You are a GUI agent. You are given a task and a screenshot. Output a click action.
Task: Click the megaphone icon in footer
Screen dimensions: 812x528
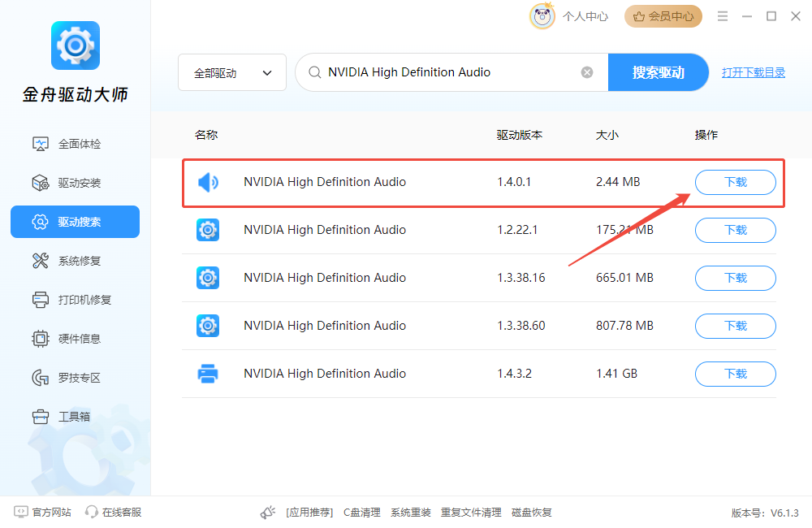[x=268, y=513]
